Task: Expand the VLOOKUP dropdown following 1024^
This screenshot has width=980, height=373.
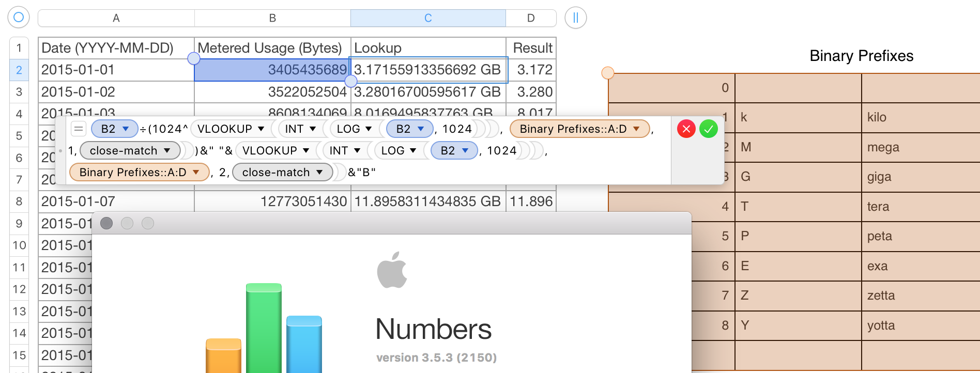Action: click(x=261, y=129)
